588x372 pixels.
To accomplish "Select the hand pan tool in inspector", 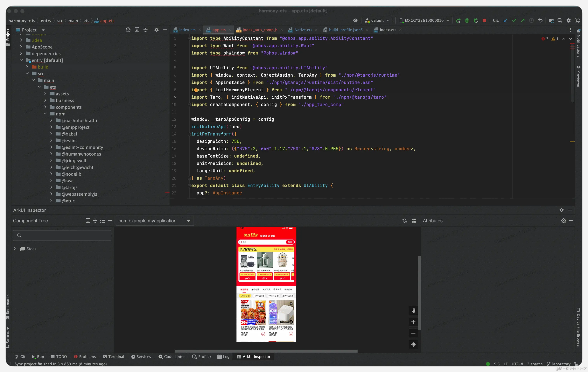I will (413, 310).
